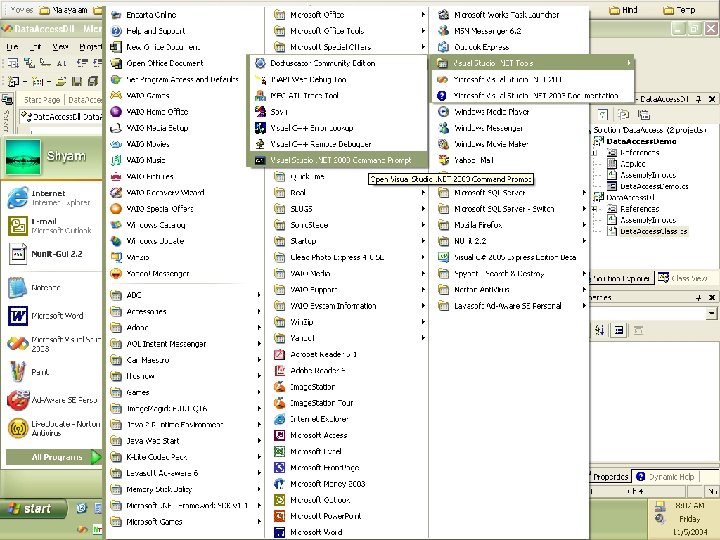Open Visual Studio .NET 2003 Command Prompt
720x540 pixels.
tap(339, 160)
